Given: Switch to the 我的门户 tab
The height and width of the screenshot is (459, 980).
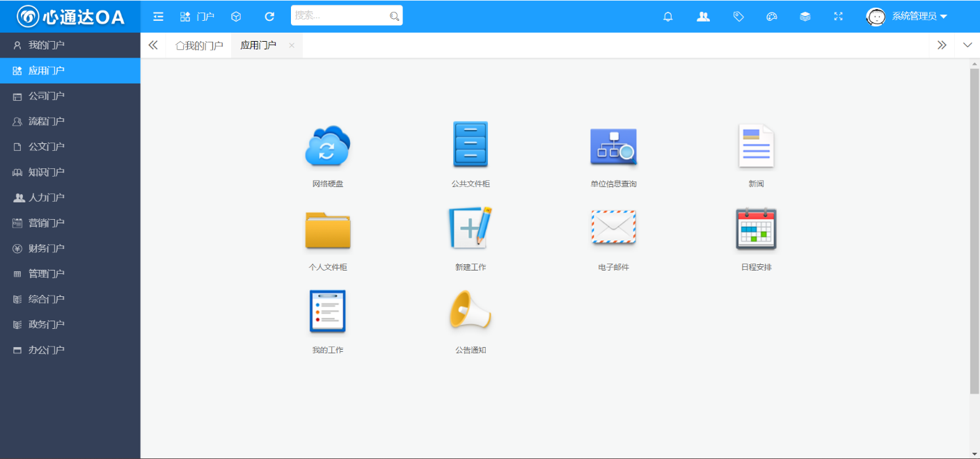Looking at the screenshot, I should tap(199, 46).
